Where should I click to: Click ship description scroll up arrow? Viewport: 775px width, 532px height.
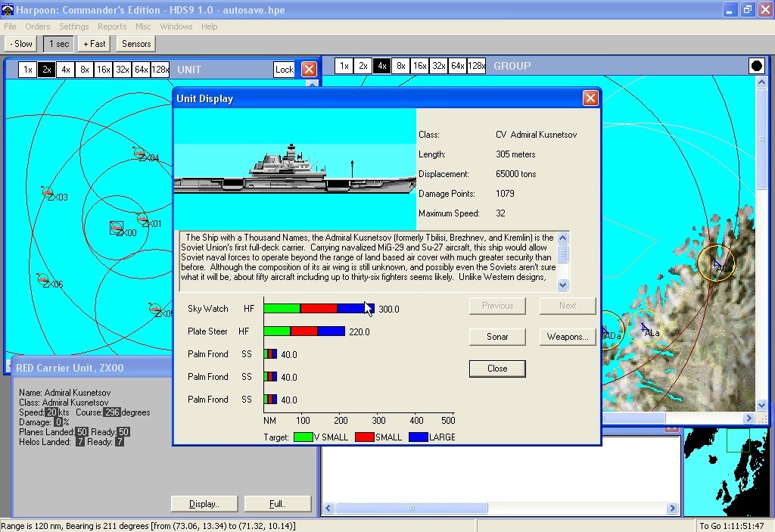562,238
